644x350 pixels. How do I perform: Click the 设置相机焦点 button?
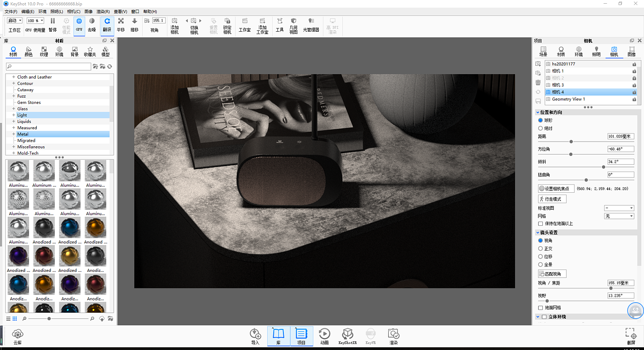556,189
